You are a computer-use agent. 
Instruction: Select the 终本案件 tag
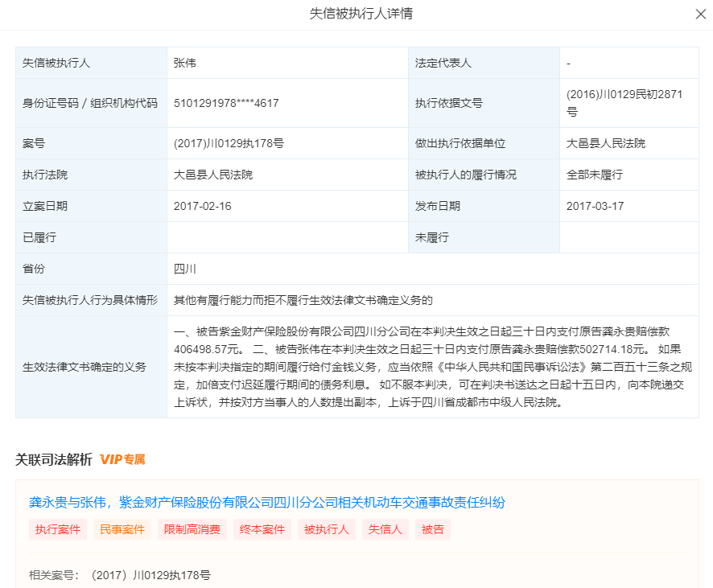[262, 529]
